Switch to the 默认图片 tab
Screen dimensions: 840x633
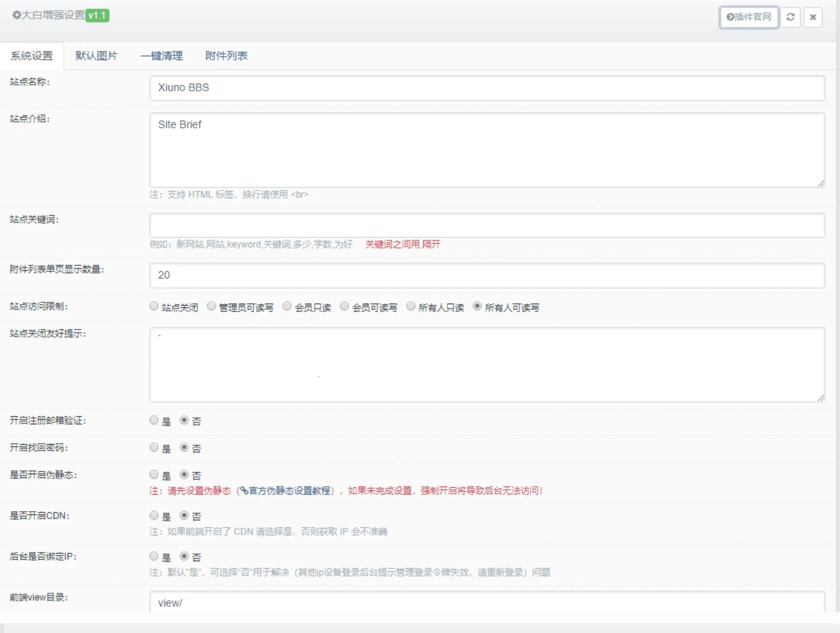click(x=97, y=55)
